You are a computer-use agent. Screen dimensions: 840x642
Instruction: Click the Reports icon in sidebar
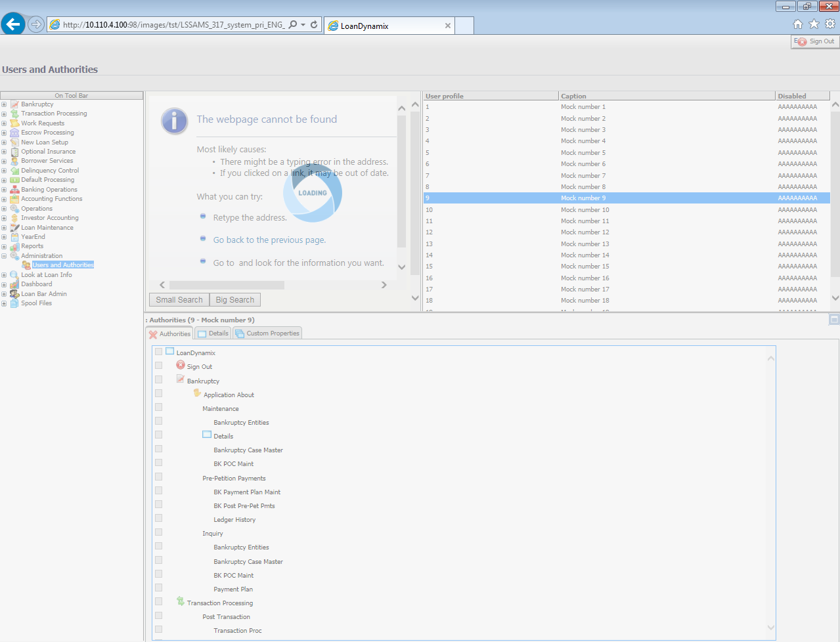[14, 247]
